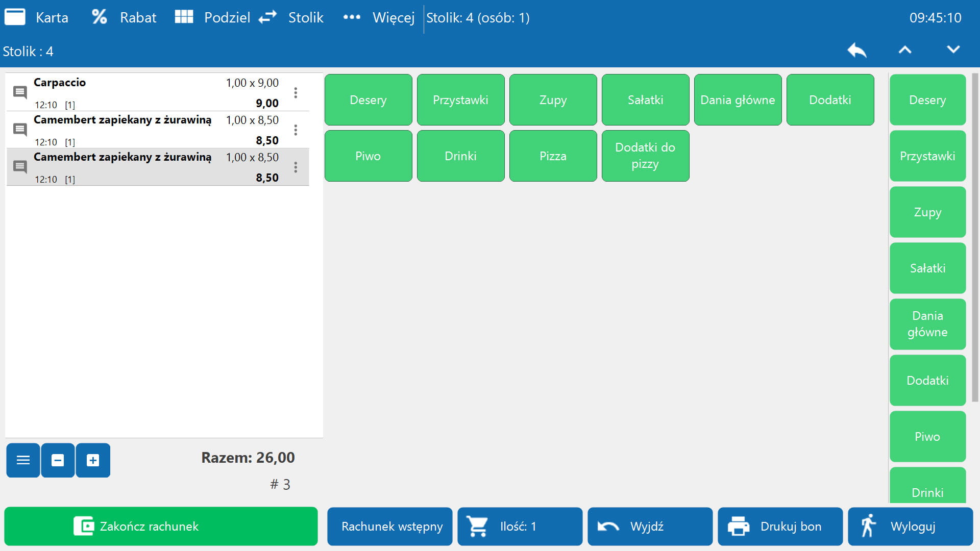Click Drukuj bon printer button

(x=779, y=526)
